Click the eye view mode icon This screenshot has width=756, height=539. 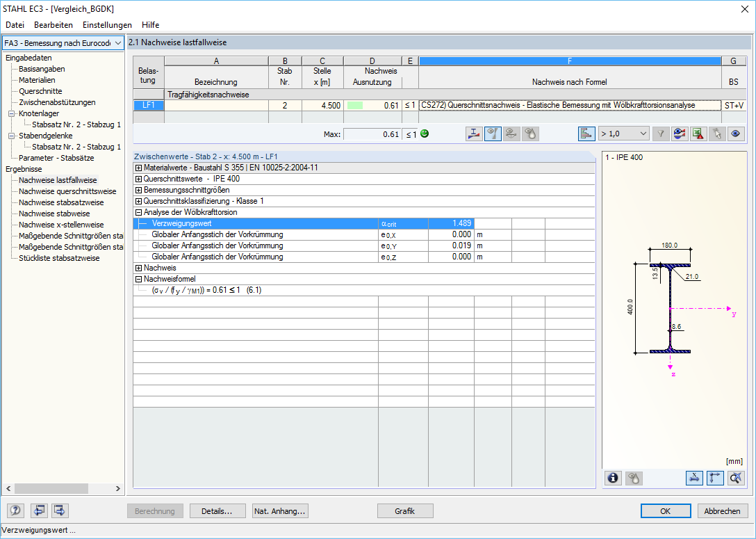click(735, 134)
